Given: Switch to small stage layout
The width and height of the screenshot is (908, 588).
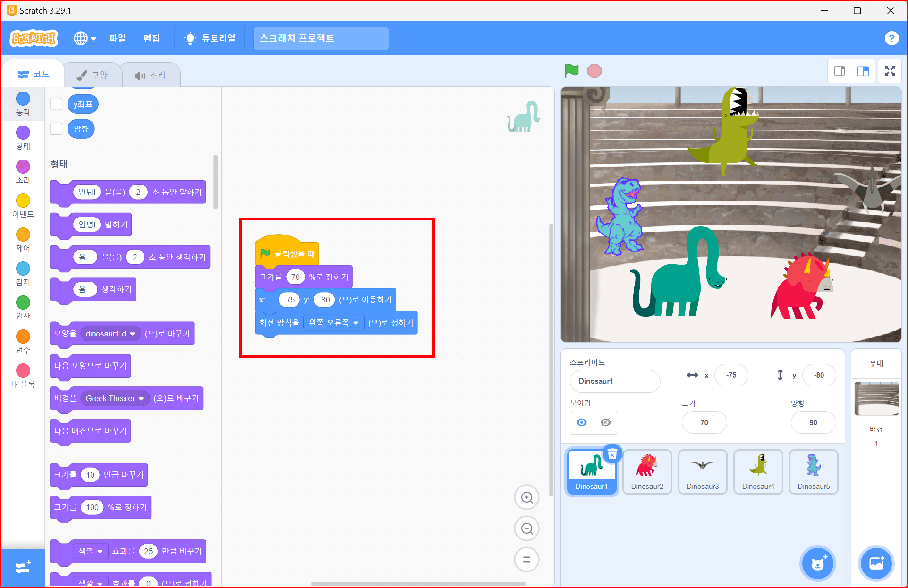Looking at the screenshot, I should pyautogui.click(x=840, y=71).
